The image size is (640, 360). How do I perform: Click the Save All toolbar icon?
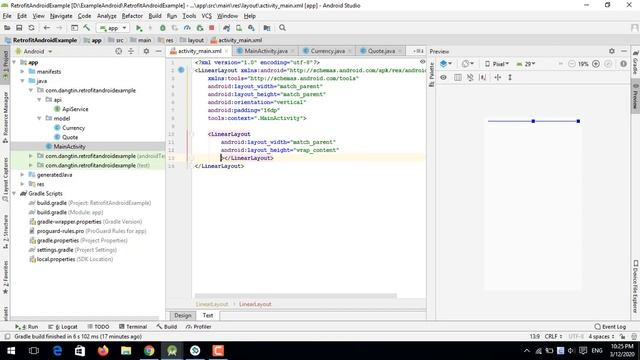(19, 28)
